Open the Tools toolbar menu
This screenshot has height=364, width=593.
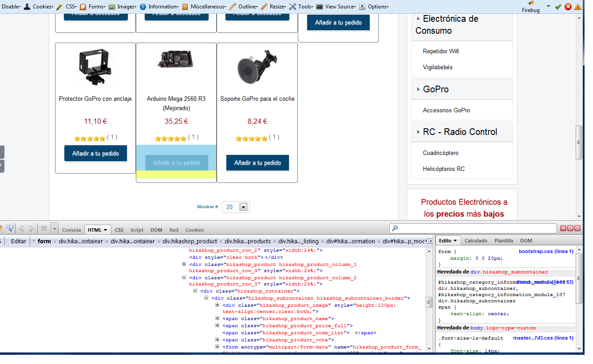pos(301,7)
